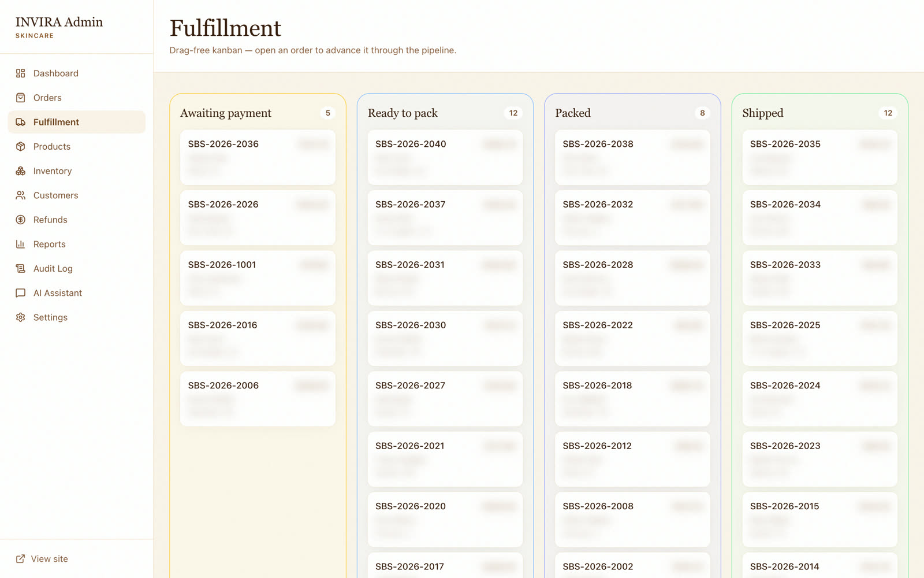Click the Packed column count badge 8
This screenshot has height=578, width=924.
702,113
